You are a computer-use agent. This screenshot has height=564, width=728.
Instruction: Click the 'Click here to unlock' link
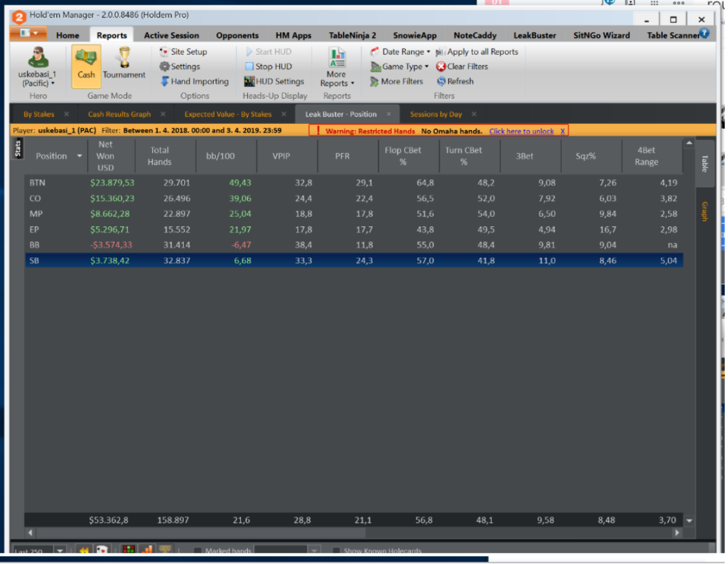tap(521, 131)
